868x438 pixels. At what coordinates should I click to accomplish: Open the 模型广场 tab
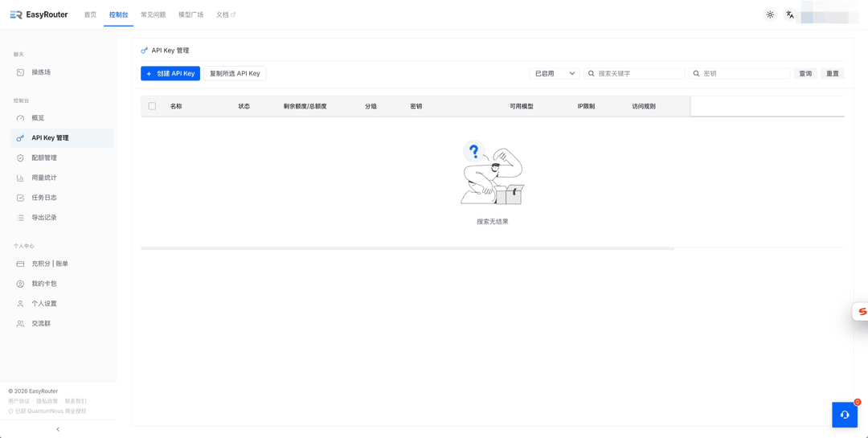click(191, 15)
